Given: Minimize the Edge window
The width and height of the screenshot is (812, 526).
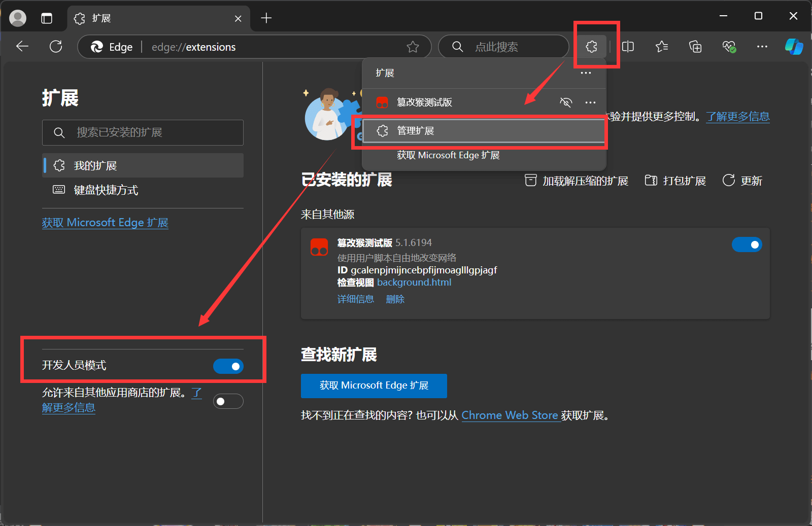Looking at the screenshot, I should [724, 16].
